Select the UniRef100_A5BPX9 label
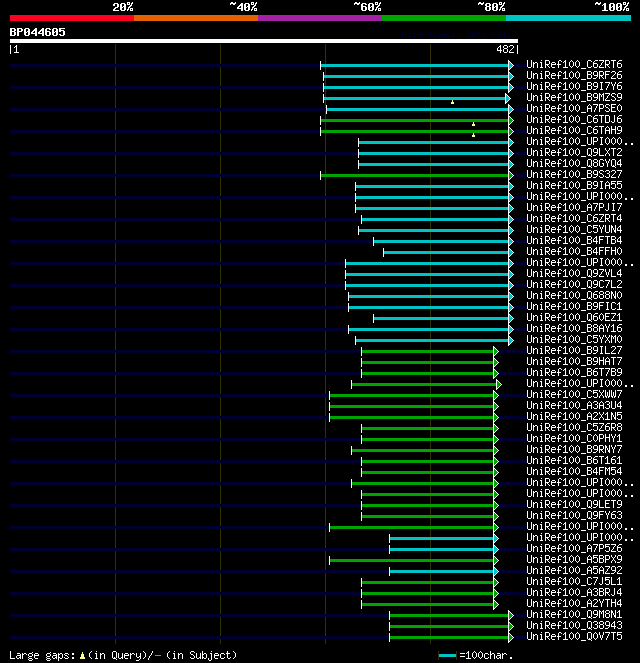Viewport: 640px width, 663px height. click(574, 559)
